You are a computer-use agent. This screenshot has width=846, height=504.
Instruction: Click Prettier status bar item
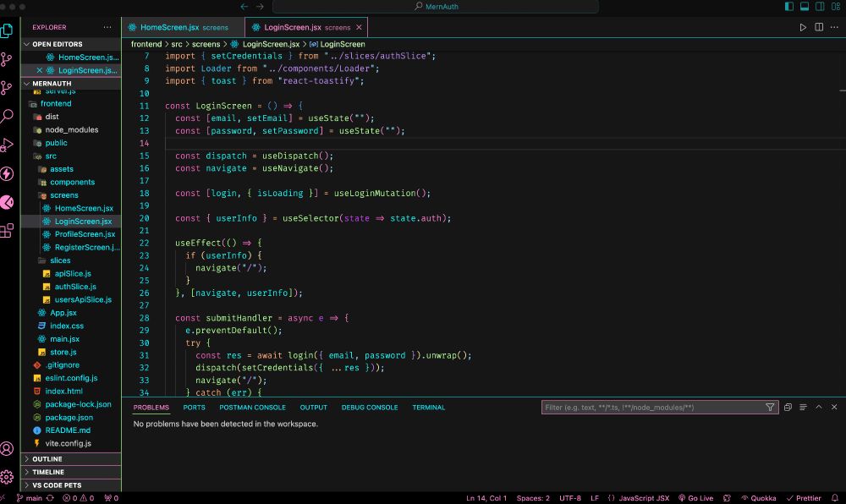pyautogui.click(x=804, y=498)
